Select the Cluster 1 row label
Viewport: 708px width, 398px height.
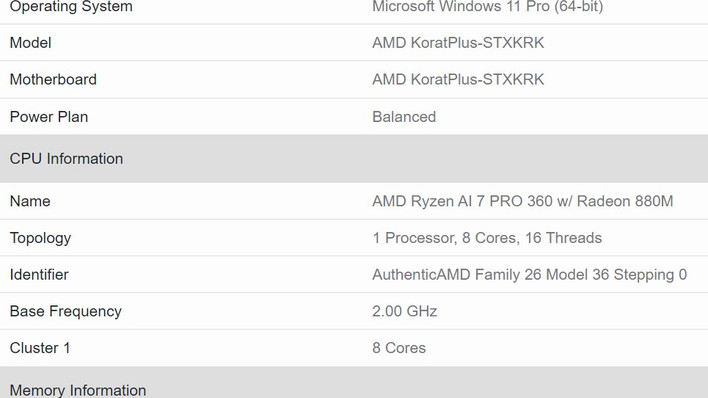[40, 348]
